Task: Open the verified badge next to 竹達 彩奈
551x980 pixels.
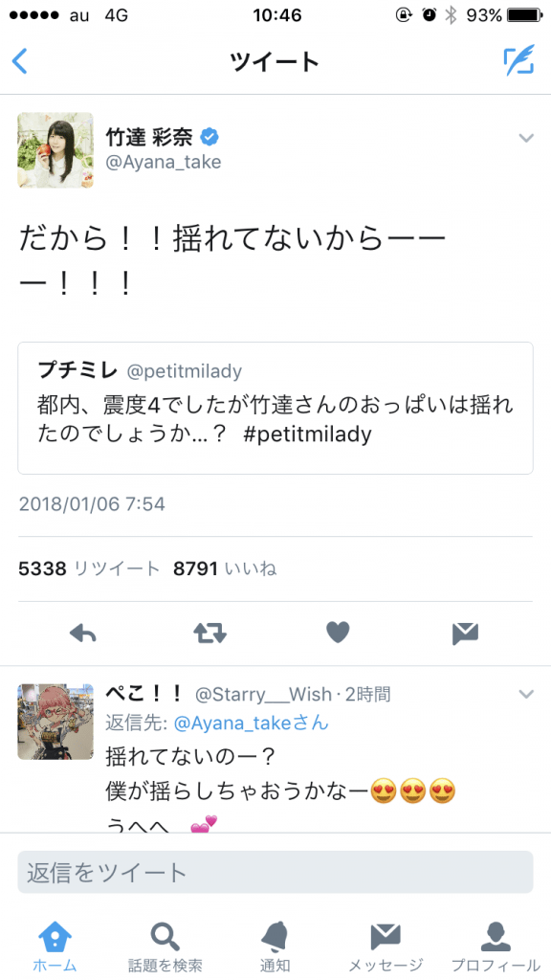Action: click(209, 136)
